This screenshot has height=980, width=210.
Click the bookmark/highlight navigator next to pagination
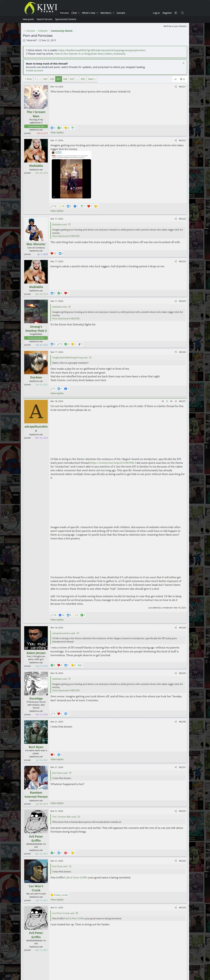click(183, 79)
